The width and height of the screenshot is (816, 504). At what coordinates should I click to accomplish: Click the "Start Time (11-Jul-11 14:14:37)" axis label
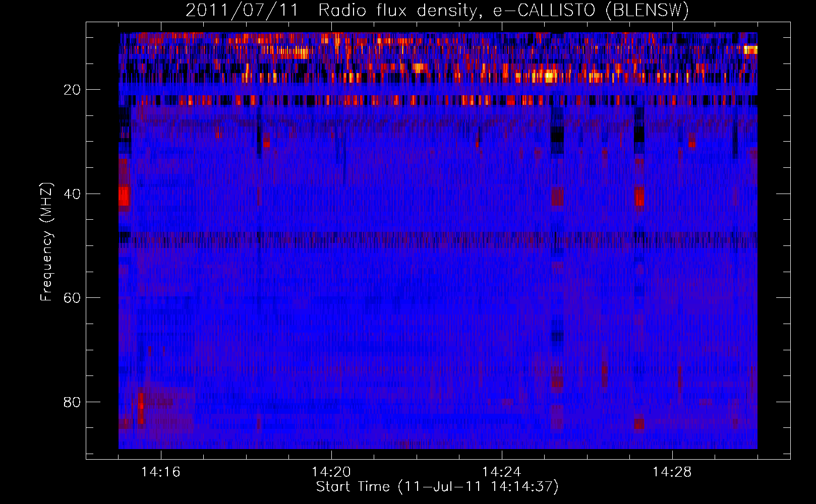(x=437, y=486)
